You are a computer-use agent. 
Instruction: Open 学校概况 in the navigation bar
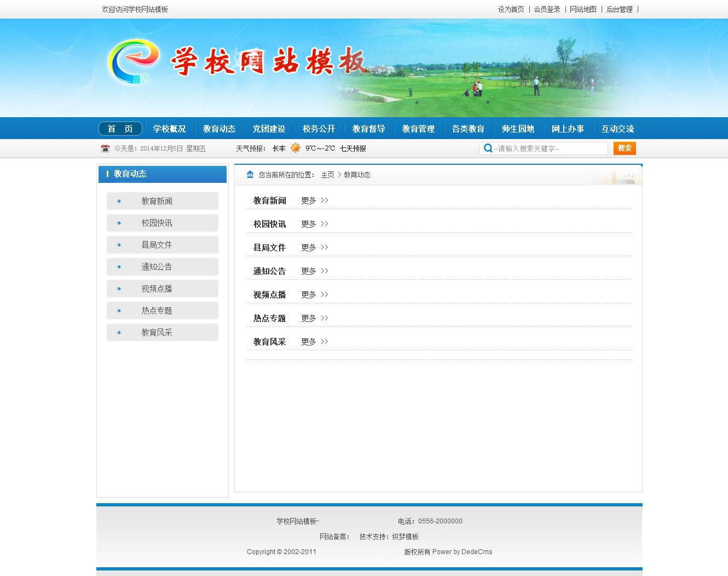coord(169,129)
